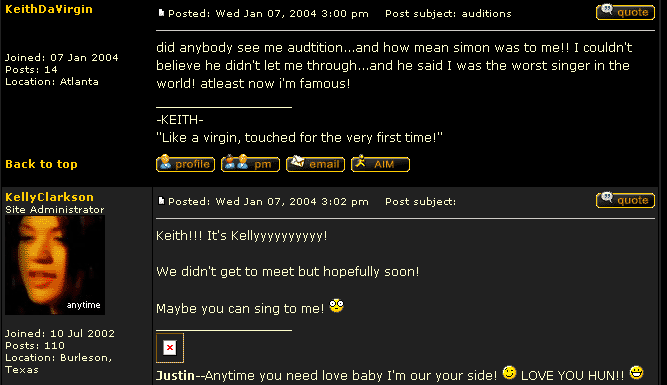Click the broken signature image placeholder
Image resolution: width=667 pixels, height=385 pixels.
tap(170, 348)
